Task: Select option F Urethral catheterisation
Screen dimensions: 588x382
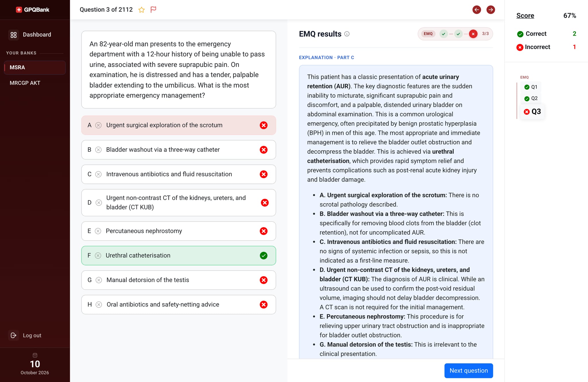Action: pyautogui.click(x=179, y=256)
